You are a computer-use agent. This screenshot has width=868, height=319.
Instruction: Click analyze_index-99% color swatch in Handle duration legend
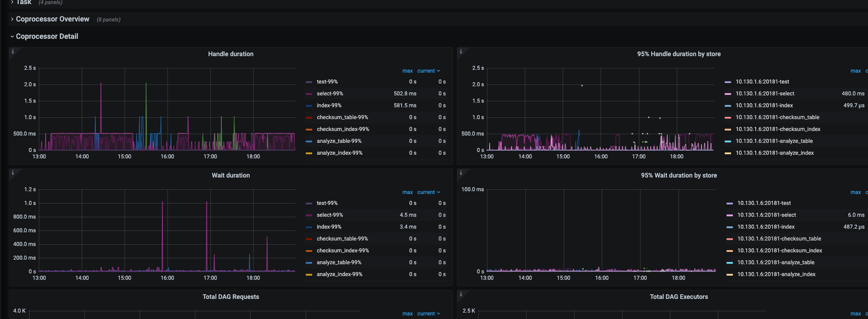click(x=309, y=153)
